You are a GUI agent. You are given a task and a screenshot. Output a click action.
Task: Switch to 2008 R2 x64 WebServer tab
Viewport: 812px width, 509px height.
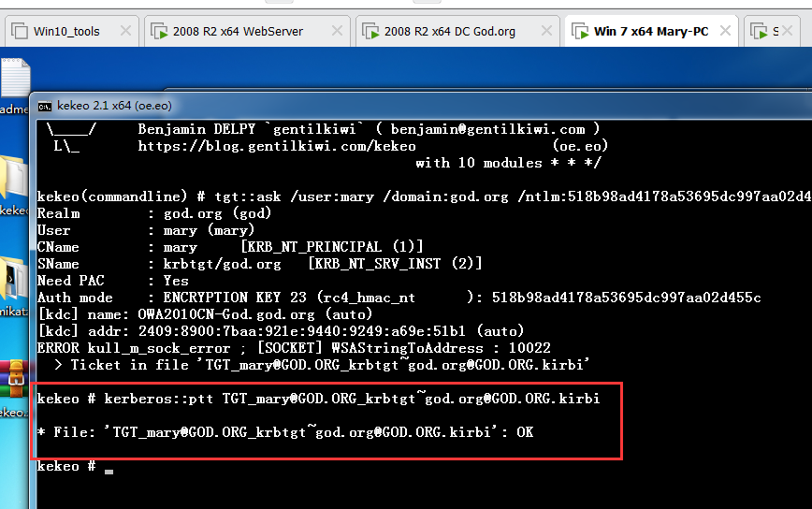coord(238,31)
